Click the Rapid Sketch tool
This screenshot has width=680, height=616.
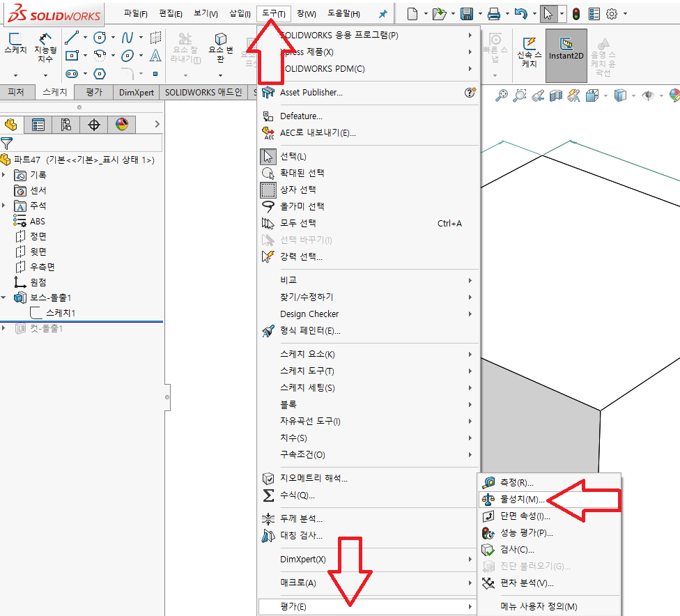pos(529,52)
